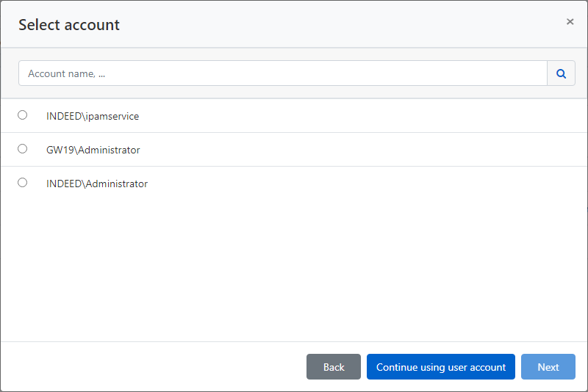Close the Select account dialog
588x392 pixels.
tap(570, 22)
